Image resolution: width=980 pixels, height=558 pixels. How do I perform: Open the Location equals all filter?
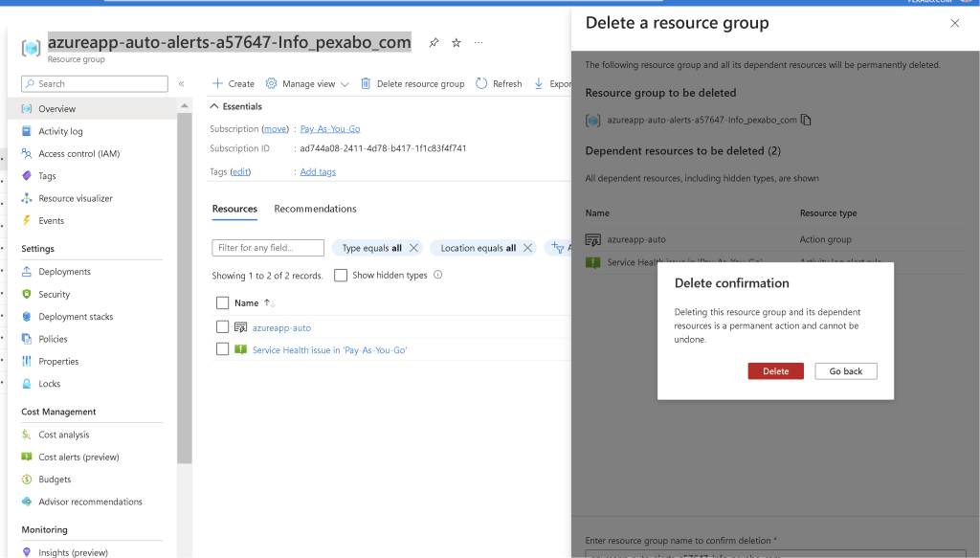(479, 248)
